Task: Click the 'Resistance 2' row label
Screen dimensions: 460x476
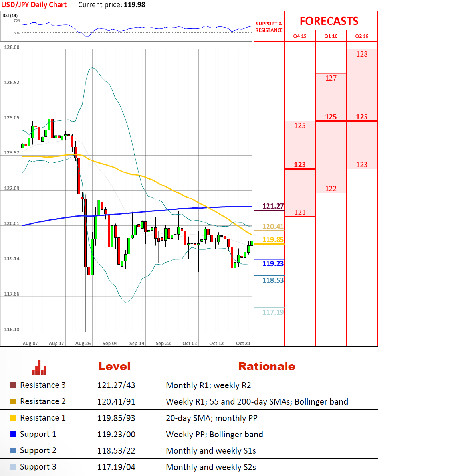Action: [x=43, y=401]
